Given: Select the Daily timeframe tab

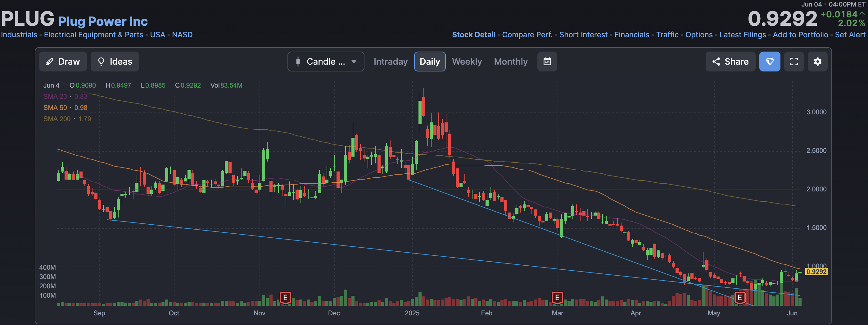Looking at the screenshot, I should [x=430, y=61].
